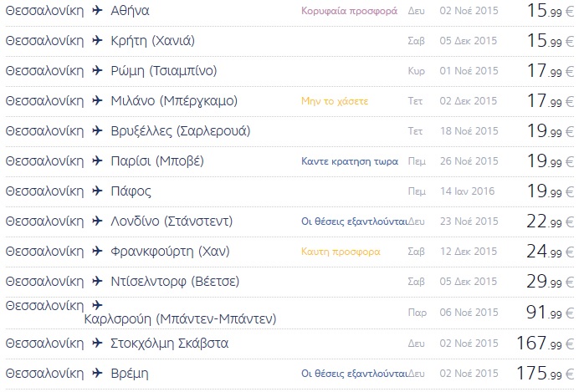Screen dimensions: 584x392
Task: Click the Κορυφαία προσφορά label
Action: (350, 11)
